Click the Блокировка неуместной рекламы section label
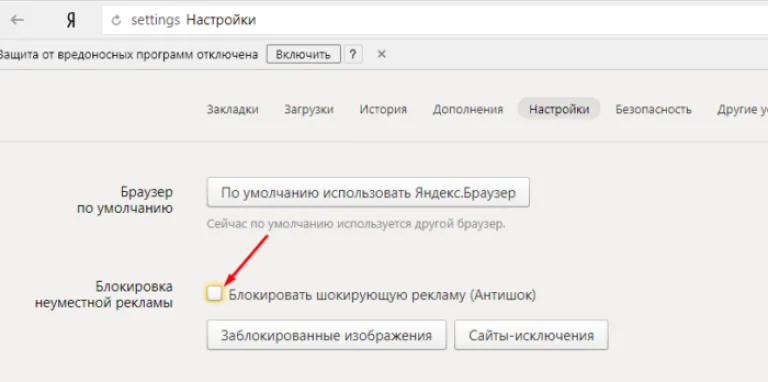The image size is (768, 382). tap(103, 294)
